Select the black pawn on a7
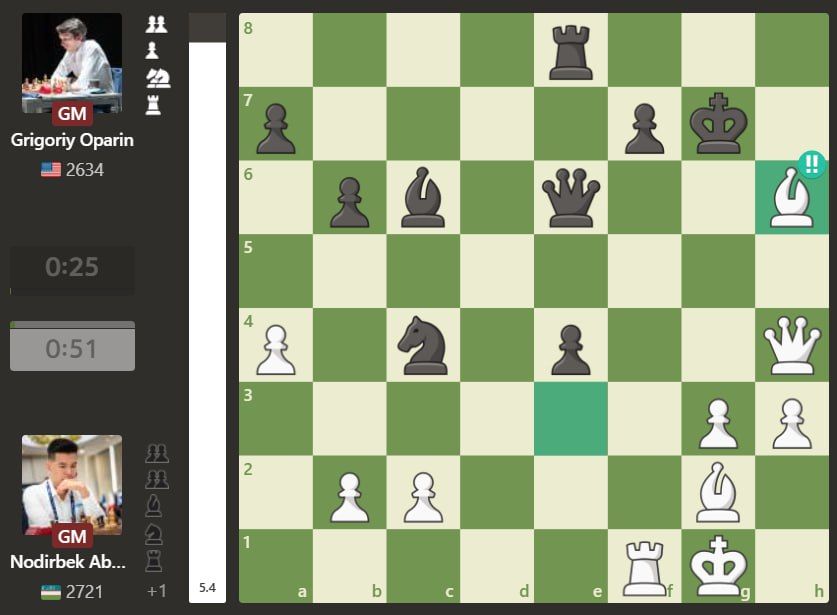Viewport: 837px width, 615px height. click(276, 129)
